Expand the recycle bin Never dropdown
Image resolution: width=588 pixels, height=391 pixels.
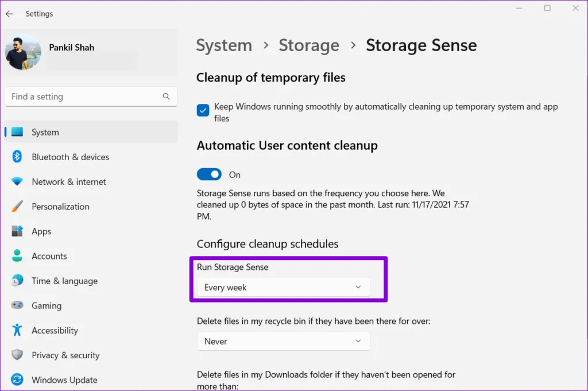[x=283, y=341]
